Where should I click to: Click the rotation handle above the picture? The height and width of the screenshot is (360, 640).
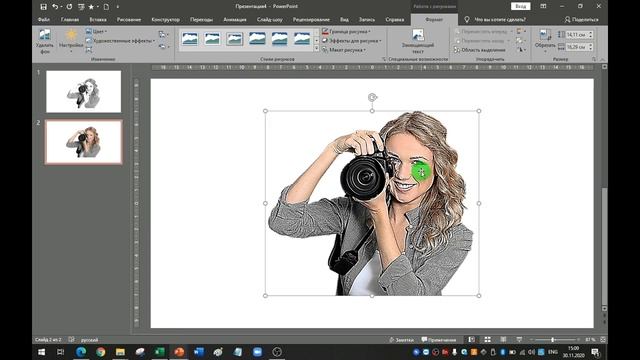pyautogui.click(x=372, y=97)
